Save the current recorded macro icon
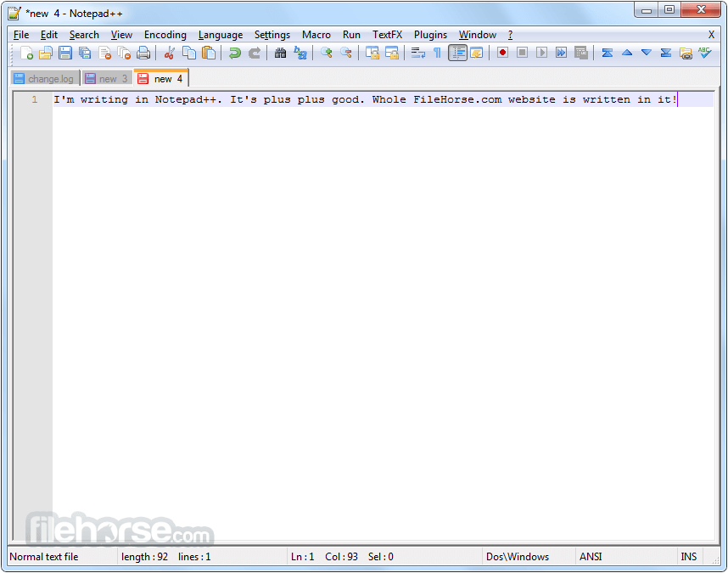 click(x=581, y=53)
